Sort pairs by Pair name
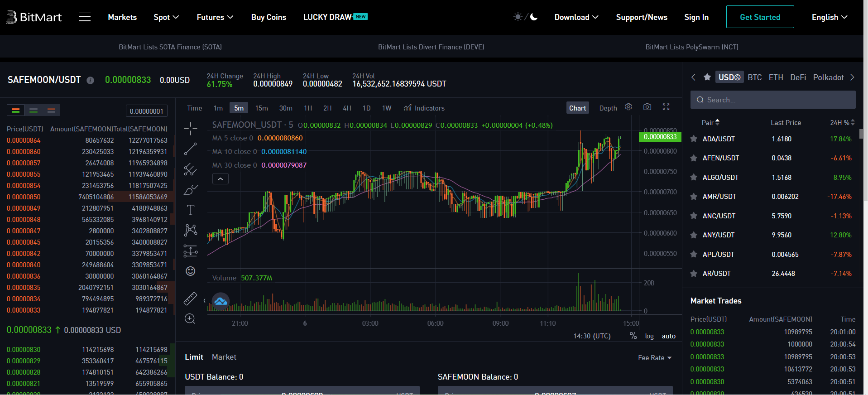 [710, 123]
